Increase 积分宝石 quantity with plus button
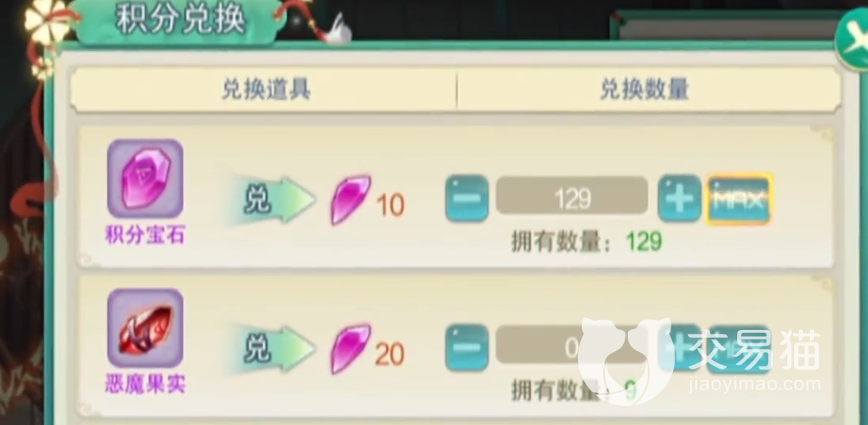 pyautogui.click(x=679, y=198)
